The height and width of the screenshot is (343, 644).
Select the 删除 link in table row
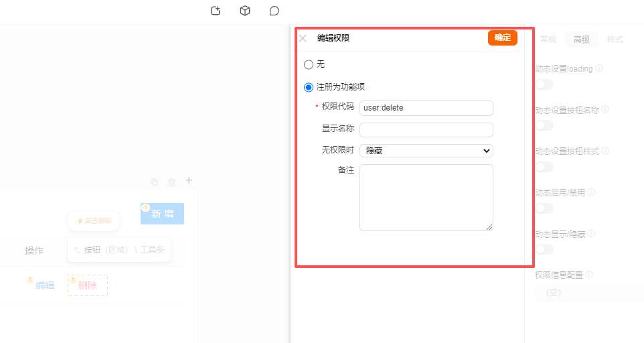(x=88, y=285)
